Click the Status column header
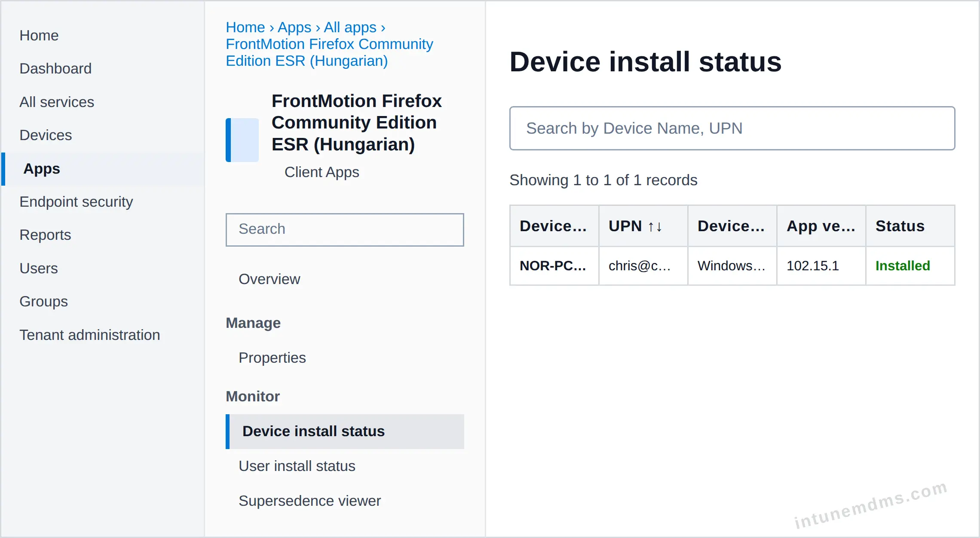 click(910, 226)
